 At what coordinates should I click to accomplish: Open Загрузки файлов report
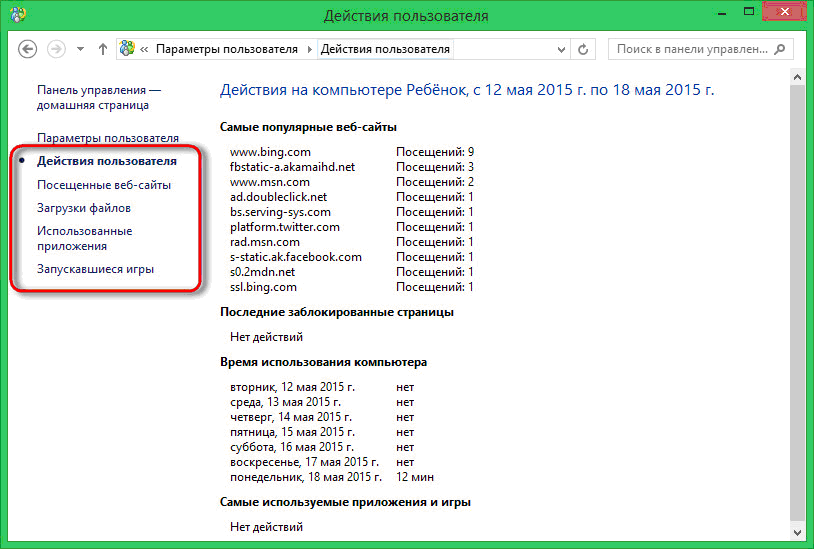coord(84,208)
